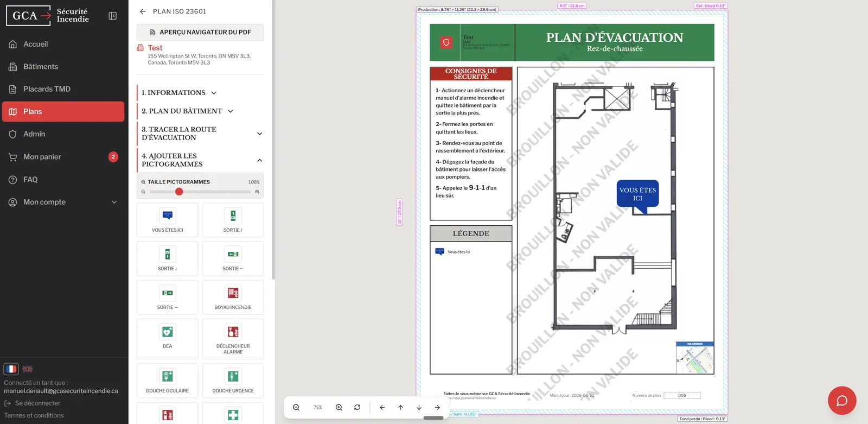Open Placards TMD in the sidebar
868x424 pixels.
63,89
